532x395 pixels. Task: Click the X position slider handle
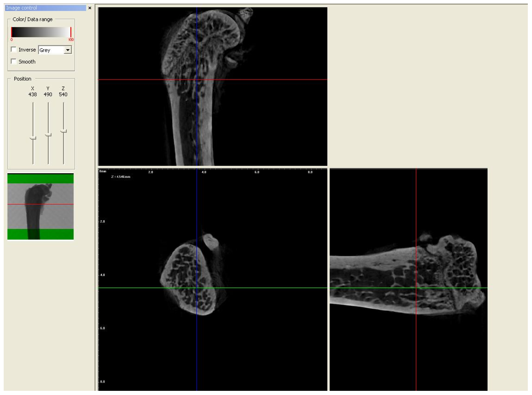[33, 138]
